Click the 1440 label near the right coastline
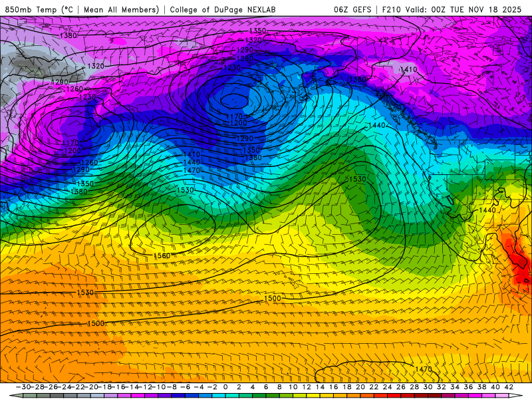 pos(487,210)
